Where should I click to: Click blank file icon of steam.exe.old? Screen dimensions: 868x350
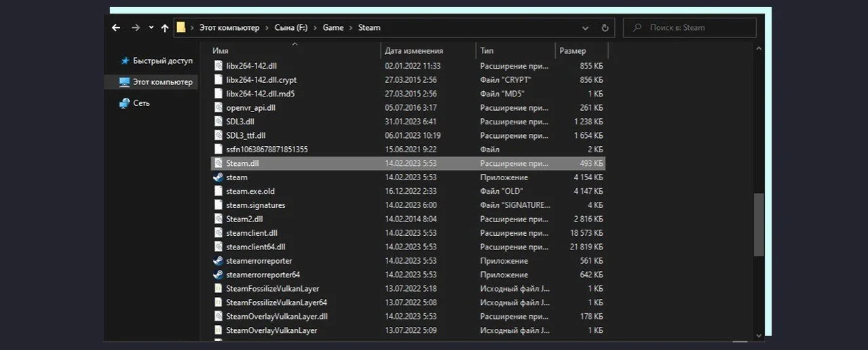click(218, 191)
